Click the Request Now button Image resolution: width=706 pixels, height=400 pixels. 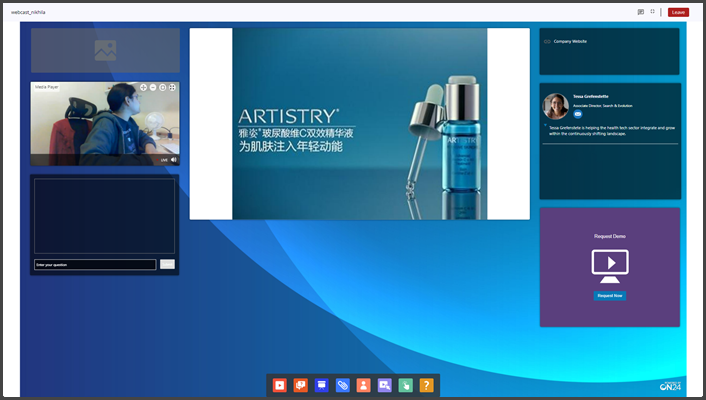pos(610,295)
